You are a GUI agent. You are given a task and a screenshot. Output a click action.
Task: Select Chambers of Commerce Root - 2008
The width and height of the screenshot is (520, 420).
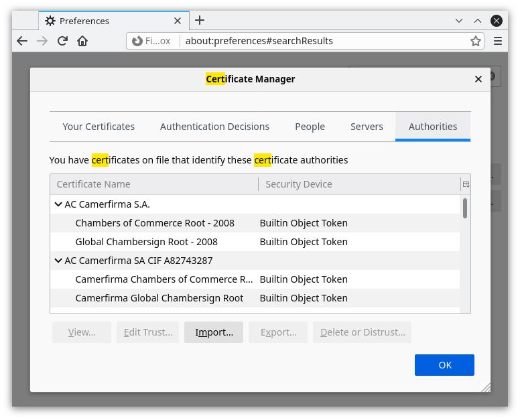pos(255,223)
